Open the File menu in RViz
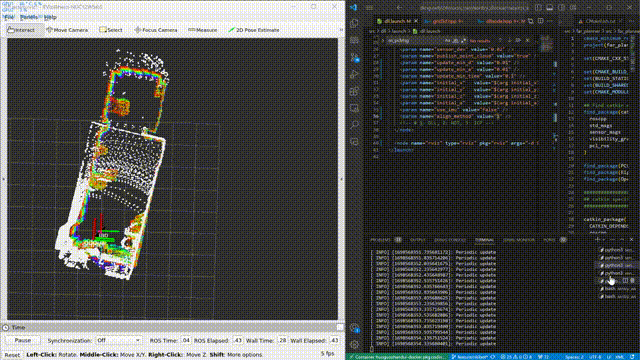Viewport: 640px width, 360px height. click(x=9, y=17)
